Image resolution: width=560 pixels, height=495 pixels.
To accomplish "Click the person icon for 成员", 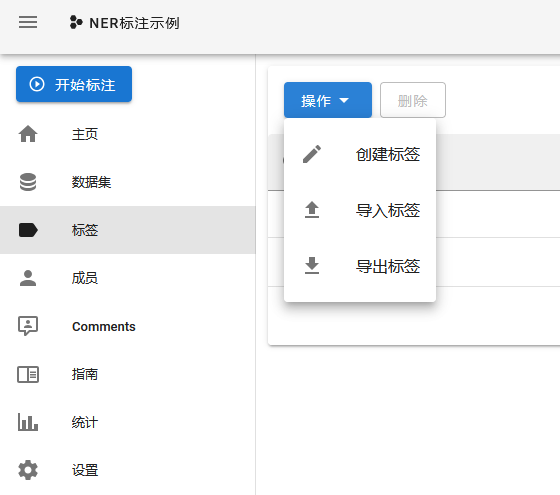I will click(28, 278).
